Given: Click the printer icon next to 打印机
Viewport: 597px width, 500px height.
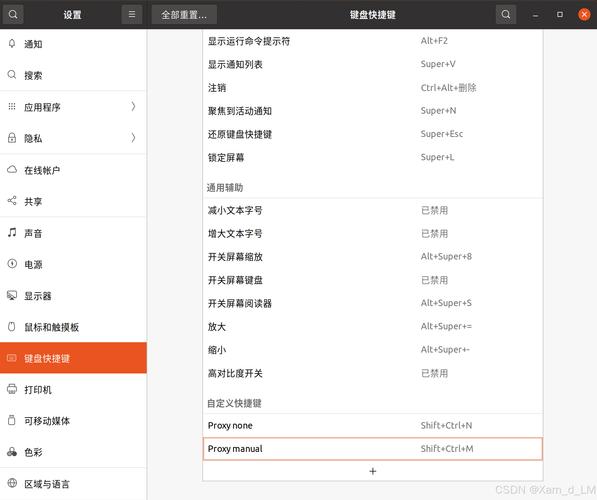Looking at the screenshot, I should 12,389.
